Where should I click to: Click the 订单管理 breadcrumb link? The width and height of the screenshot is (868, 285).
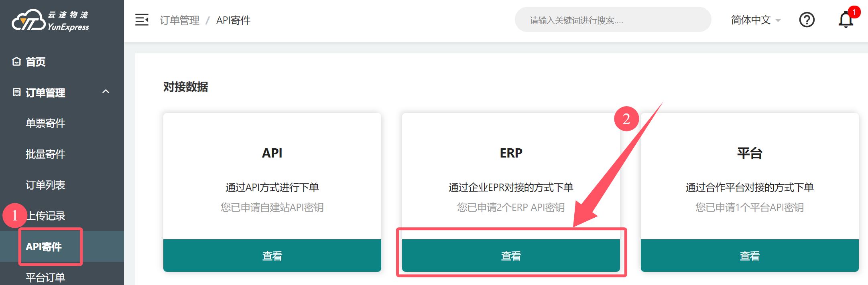[179, 20]
